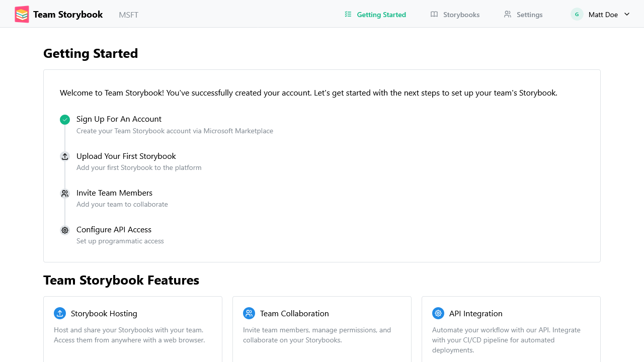Click the API Integration gear icon
Viewport: 644px width, 362px height.
coord(438,313)
